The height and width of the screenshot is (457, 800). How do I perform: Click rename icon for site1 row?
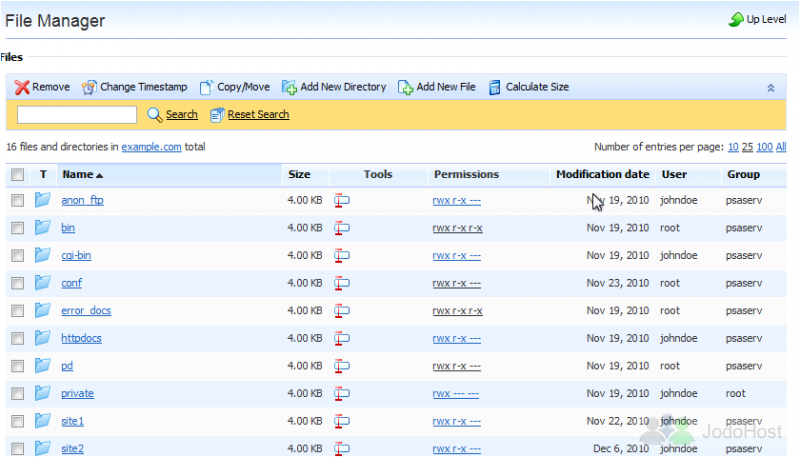point(341,421)
